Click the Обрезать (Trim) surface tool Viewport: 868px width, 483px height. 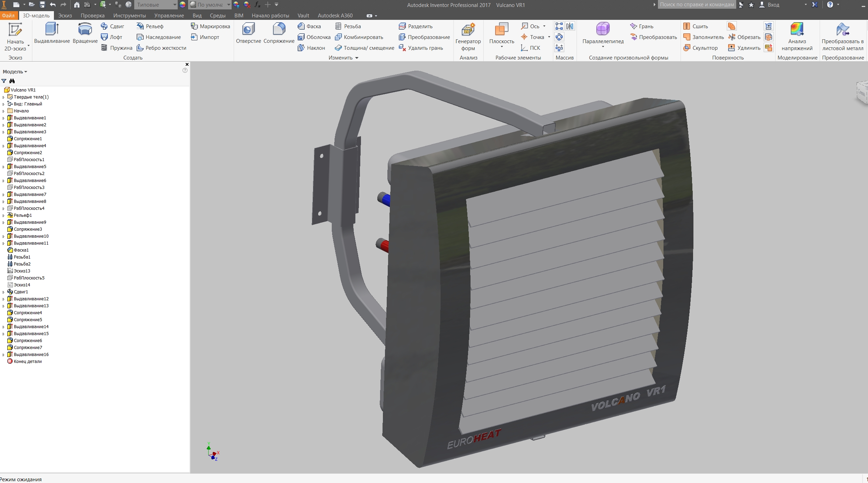click(745, 37)
